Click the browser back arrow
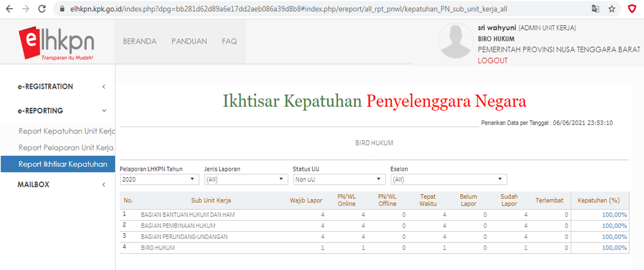Viewport: 644px width, 270px height. point(10,9)
